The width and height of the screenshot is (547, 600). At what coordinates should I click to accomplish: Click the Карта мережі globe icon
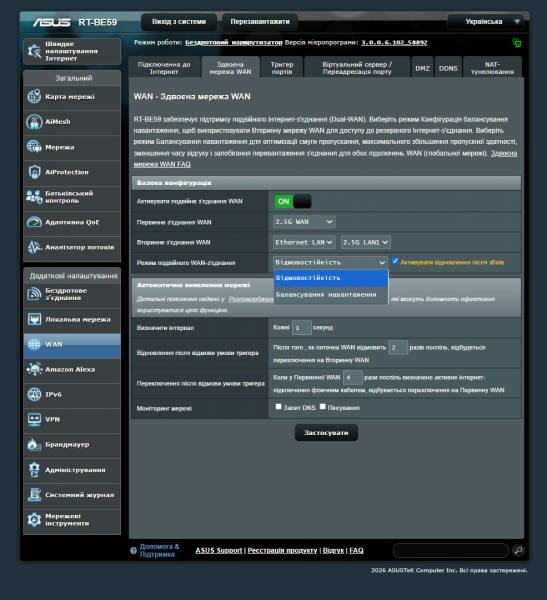pos(34,96)
